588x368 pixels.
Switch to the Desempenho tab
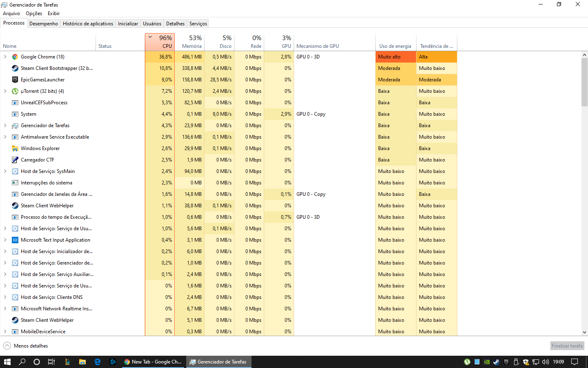(x=44, y=24)
